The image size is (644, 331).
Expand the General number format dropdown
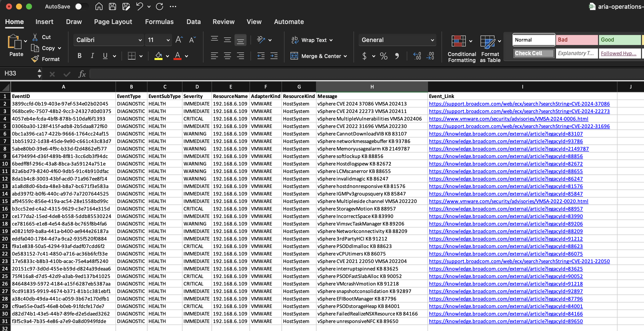(x=432, y=40)
